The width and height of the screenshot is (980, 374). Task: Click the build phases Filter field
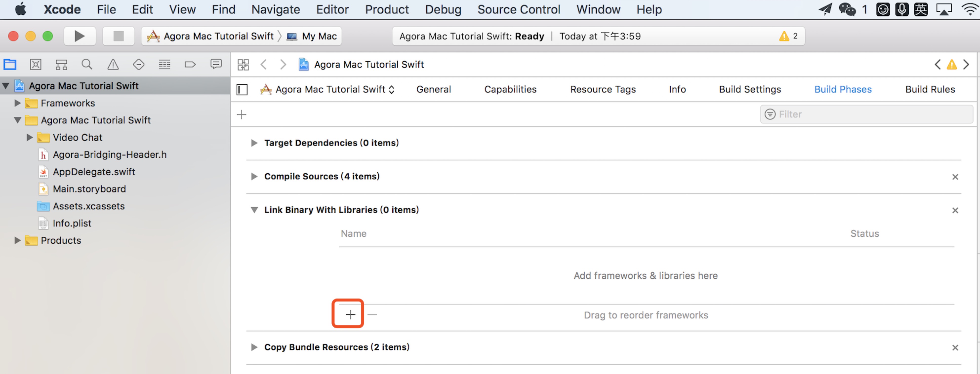[866, 114]
